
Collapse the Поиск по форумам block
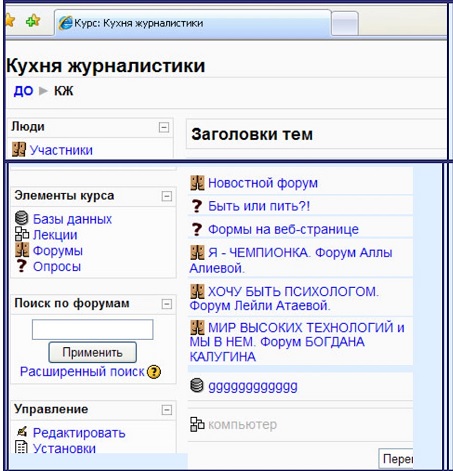coord(167,304)
